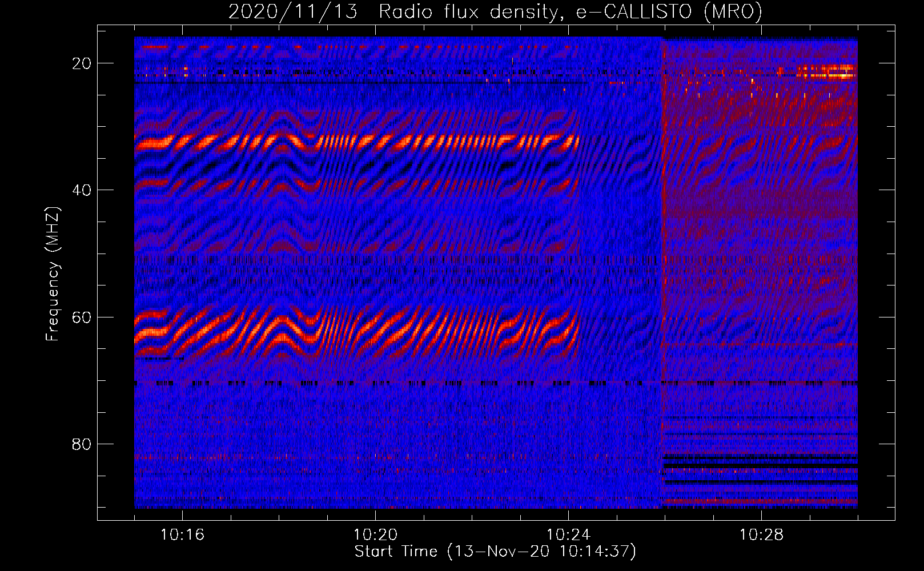Screen dimensions: 924x571
Task: Click the "Frequency (MHZ)" axis label
Action: [x=53, y=274]
